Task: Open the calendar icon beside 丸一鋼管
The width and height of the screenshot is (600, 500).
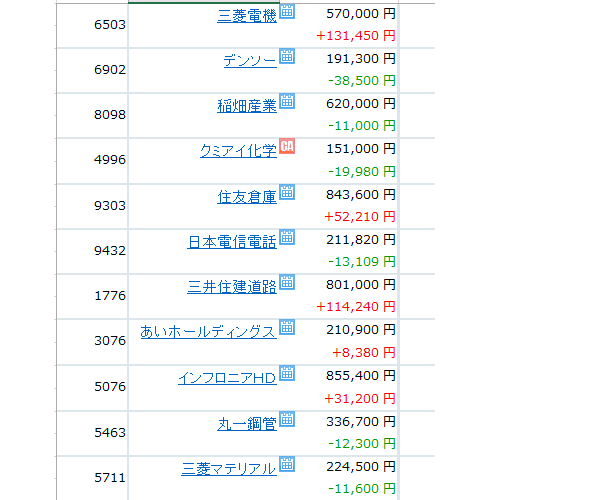Action: [x=287, y=419]
